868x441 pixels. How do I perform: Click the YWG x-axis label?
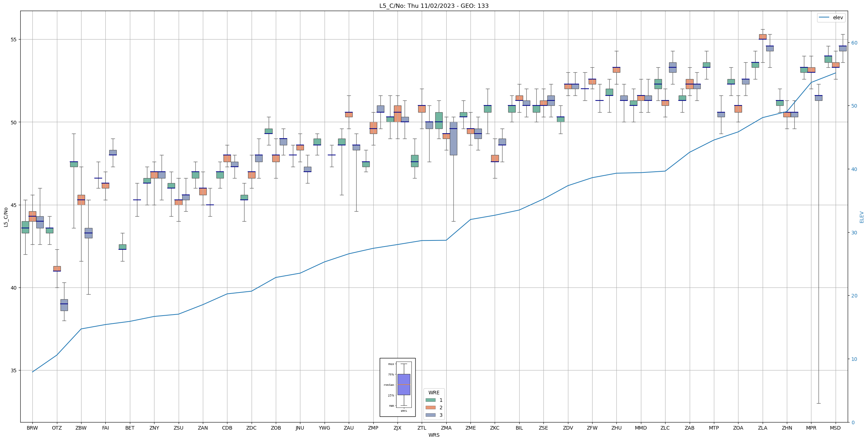point(325,428)
